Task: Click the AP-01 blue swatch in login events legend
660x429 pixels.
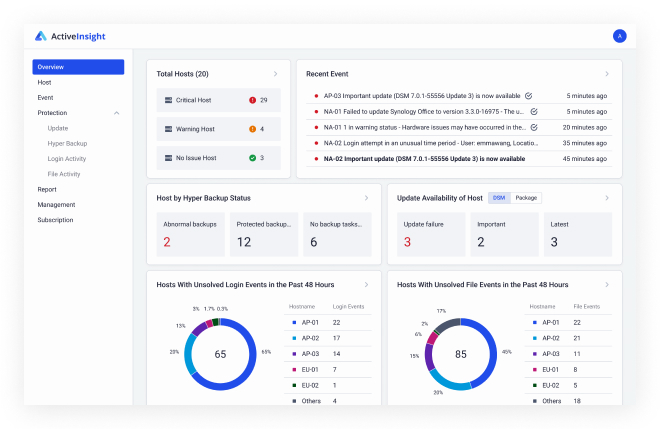Action: pyautogui.click(x=294, y=323)
